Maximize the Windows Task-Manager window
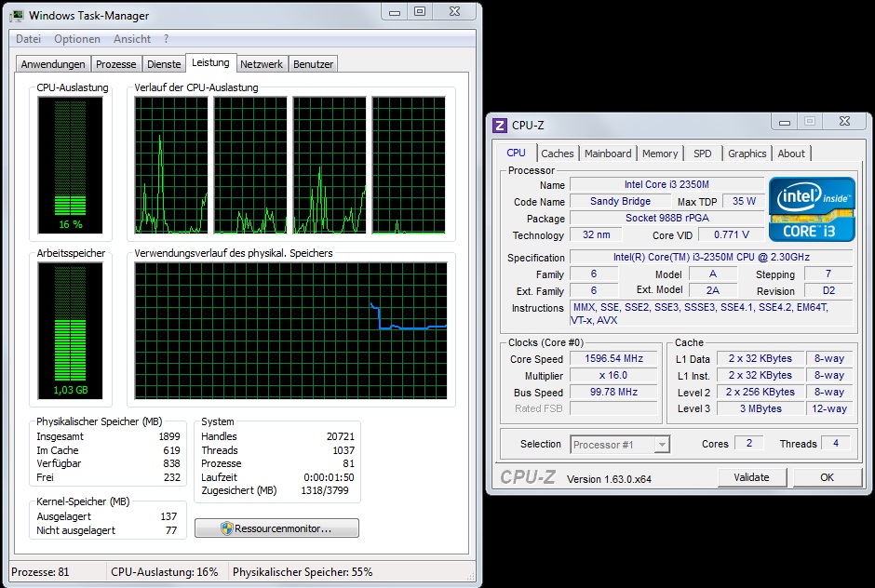875x588 pixels. click(420, 11)
